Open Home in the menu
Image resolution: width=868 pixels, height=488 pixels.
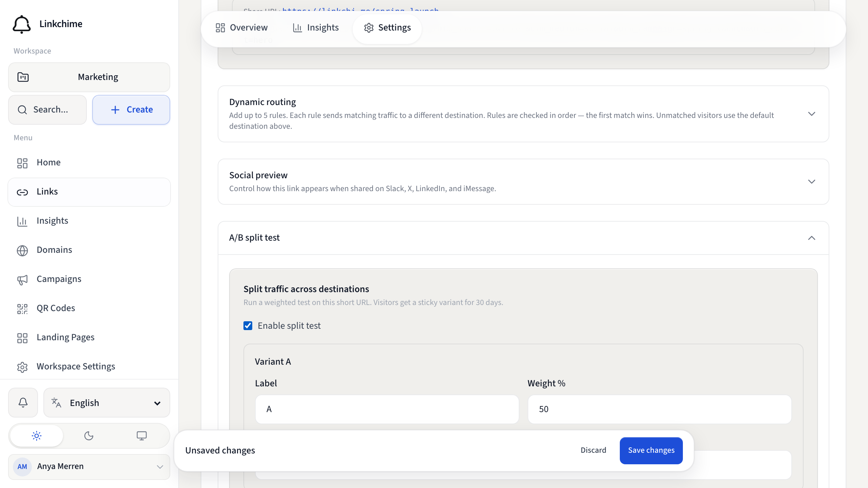[x=89, y=163]
